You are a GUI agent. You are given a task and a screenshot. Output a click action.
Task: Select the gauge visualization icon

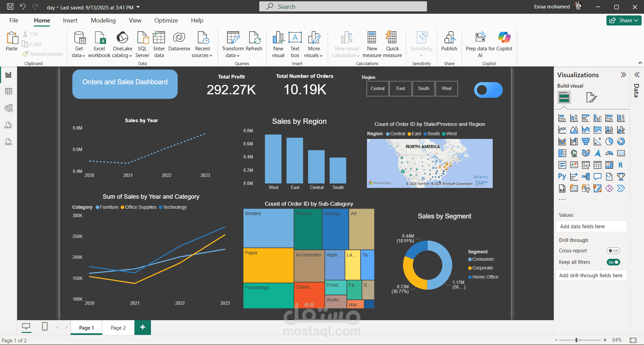point(609,153)
